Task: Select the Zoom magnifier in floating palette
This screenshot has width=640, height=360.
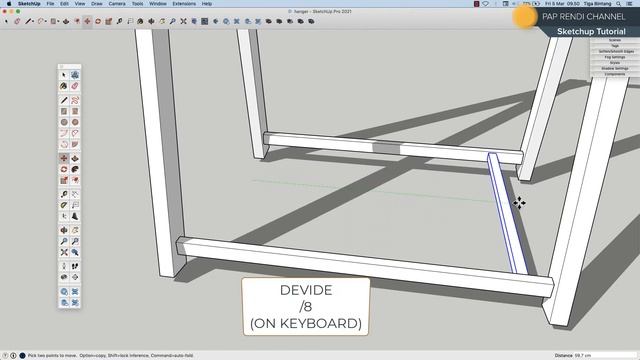Action: point(64,242)
